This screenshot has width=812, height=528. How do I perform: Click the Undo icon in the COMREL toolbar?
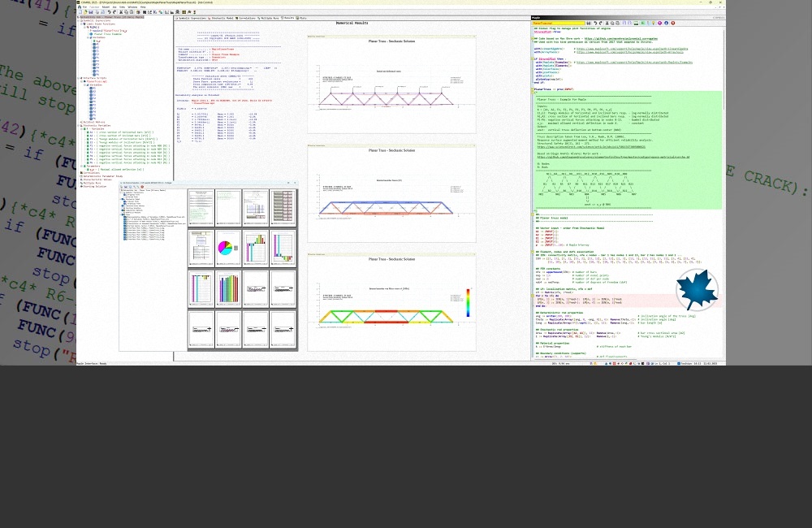click(x=108, y=11)
